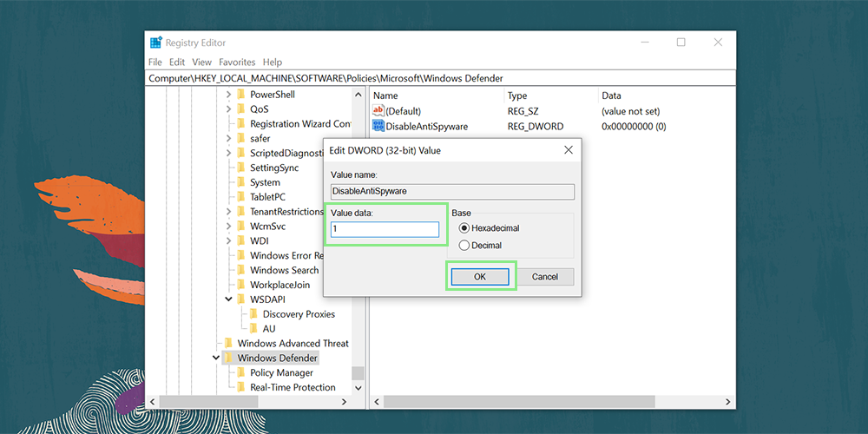This screenshot has height=434, width=868.
Task: Expand the WcmSvc key
Action: click(x=228, y=227)
